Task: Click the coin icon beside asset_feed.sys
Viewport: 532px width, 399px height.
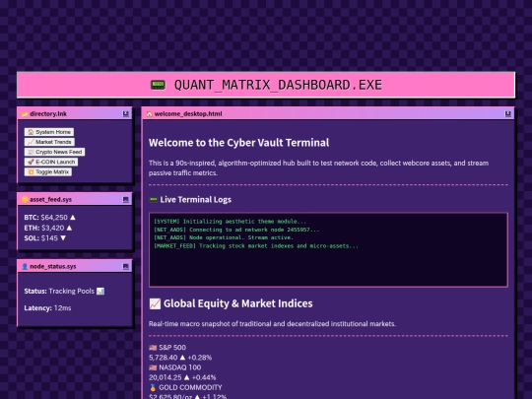Action: pos(25,199)
